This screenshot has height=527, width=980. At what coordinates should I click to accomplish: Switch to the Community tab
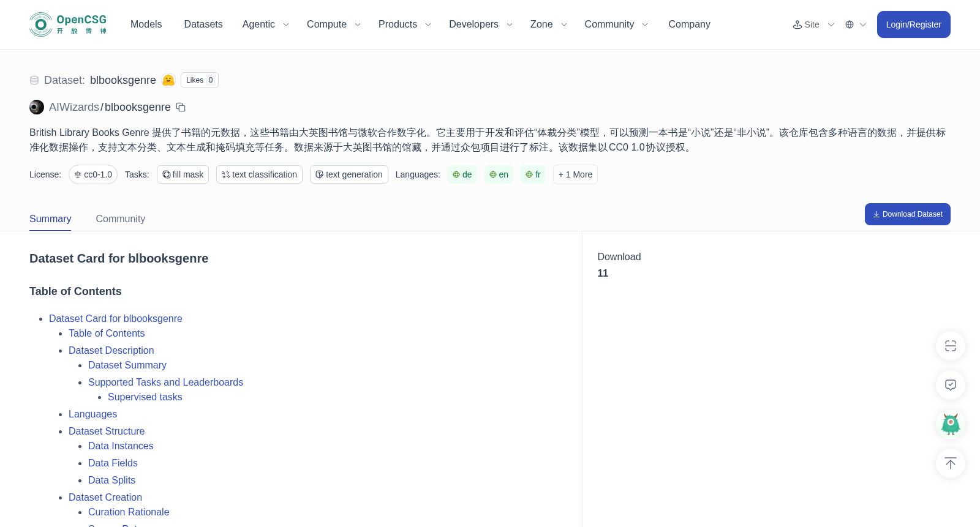click(x=121, y=219)
